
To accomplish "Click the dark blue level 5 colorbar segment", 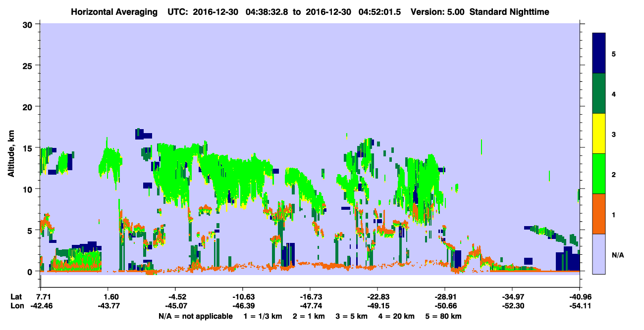I will pyautogui.click(x=599, y=53).
